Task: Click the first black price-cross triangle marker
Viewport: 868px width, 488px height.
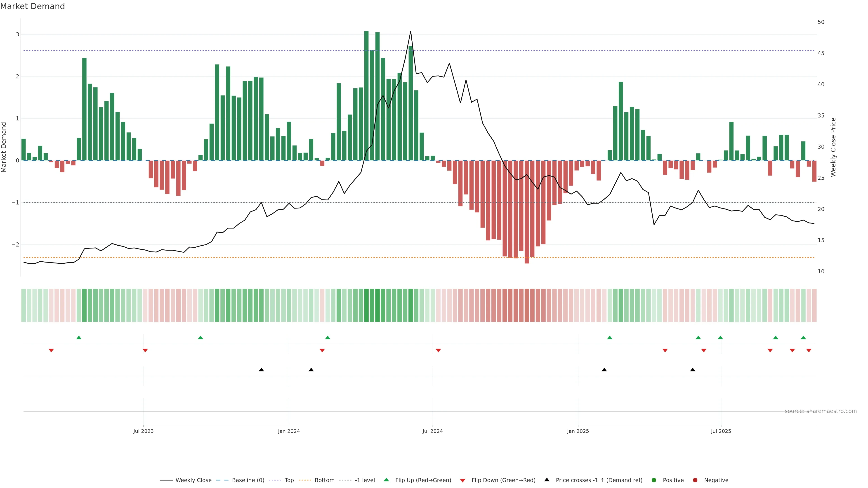Action: coord(261,370)
